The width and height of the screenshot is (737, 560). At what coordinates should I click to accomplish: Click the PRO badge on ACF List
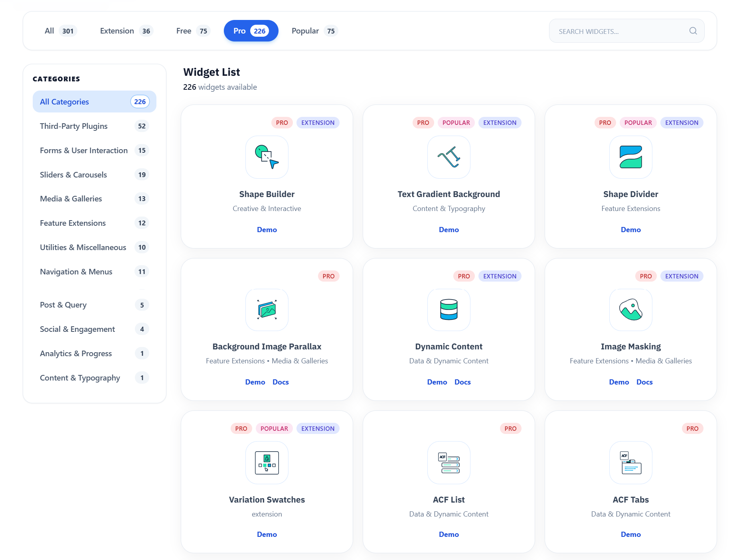(510, 429)
